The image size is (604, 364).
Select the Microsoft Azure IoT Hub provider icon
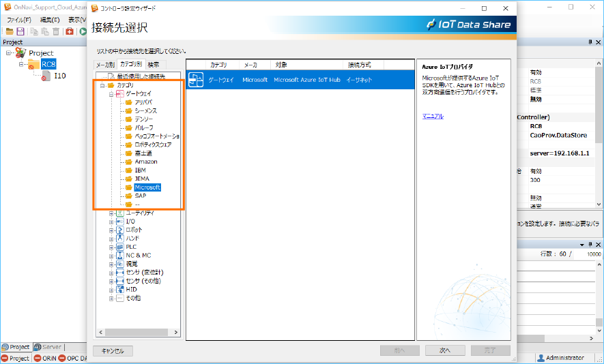coord(197,80)
